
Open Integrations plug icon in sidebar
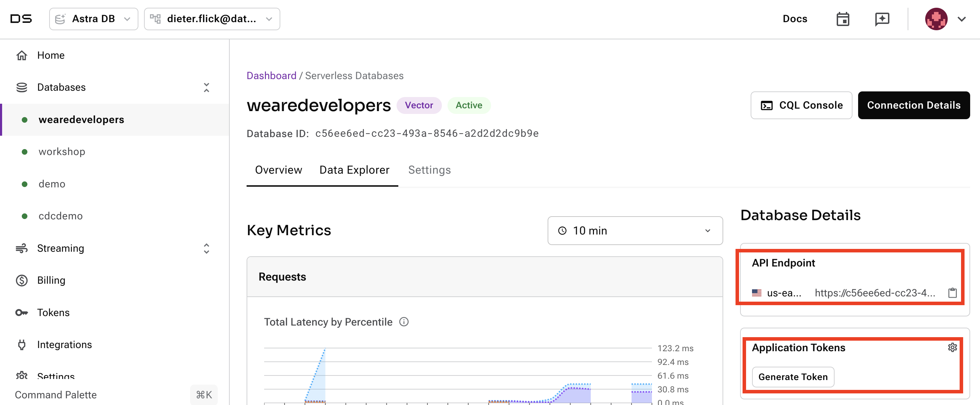click(x=22, y=345)
